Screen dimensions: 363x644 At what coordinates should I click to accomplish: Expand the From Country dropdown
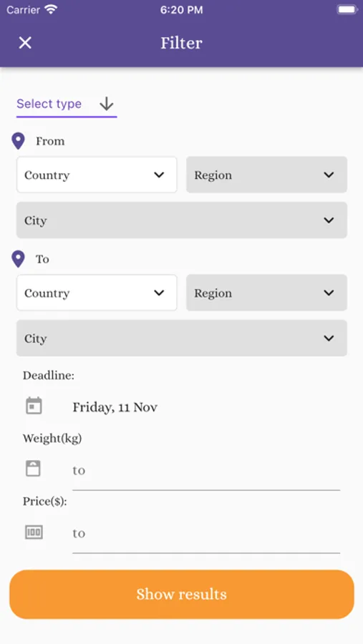[97, 175]
